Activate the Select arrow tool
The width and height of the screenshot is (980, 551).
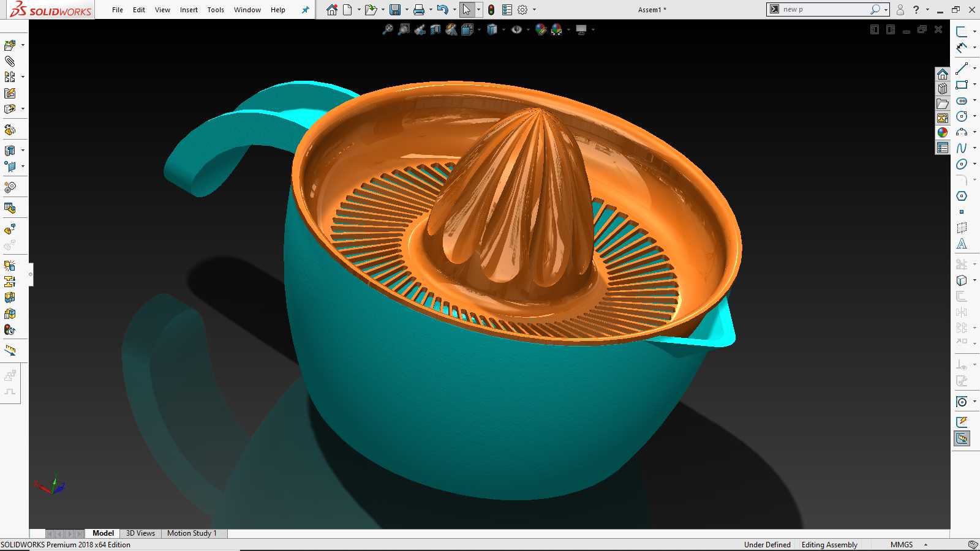click(467, 10)
